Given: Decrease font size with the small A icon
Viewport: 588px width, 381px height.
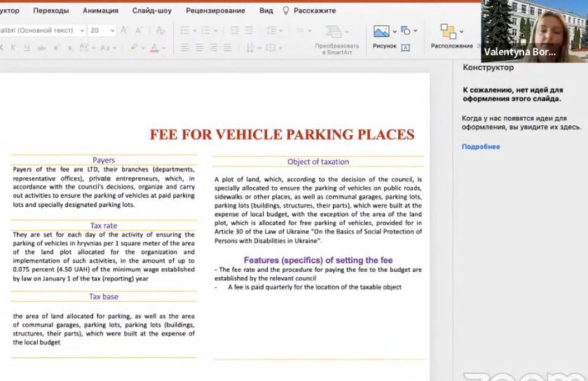Looking at the screenshot, I should 139,30.
